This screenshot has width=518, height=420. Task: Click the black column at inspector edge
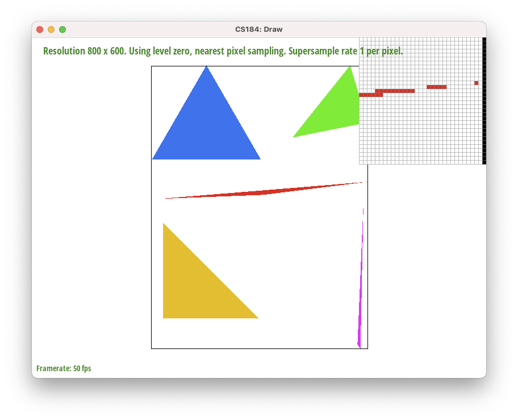point(484,100)
